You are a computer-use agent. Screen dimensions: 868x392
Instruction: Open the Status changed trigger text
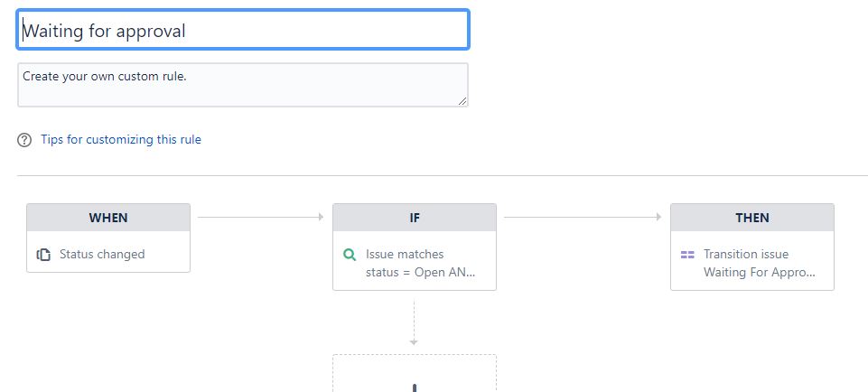click(102, 255)
